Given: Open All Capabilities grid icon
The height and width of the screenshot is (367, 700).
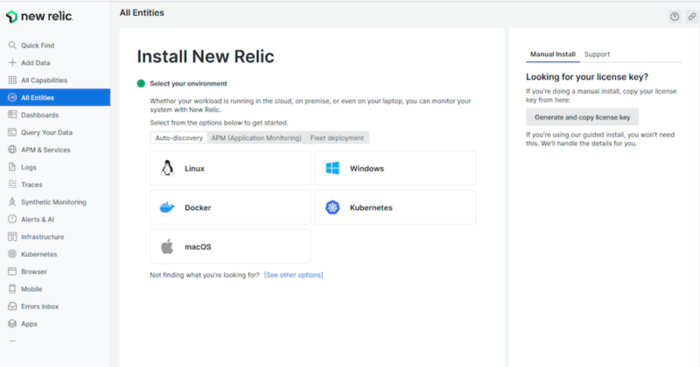Looking at the screenshot, I should click(12, 80).
